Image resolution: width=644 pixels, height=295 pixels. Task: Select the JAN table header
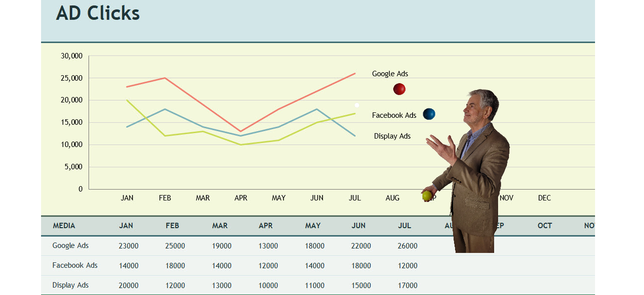point(126,226)
